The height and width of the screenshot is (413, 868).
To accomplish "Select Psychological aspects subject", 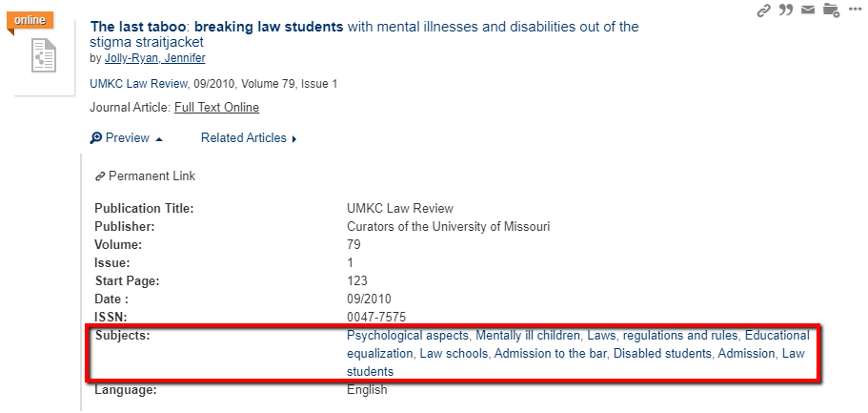I will 408,336.
